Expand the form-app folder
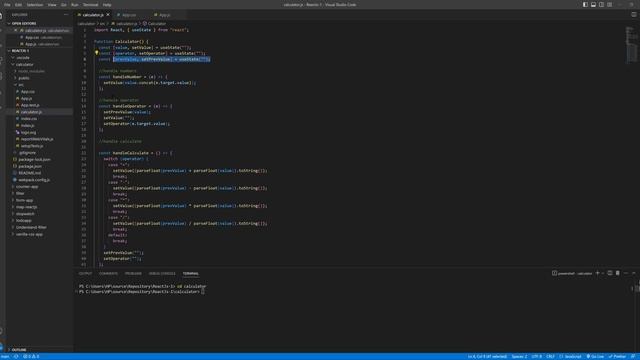Image resolution: width=640 pixels, height=360 pixels. (24, 200)
